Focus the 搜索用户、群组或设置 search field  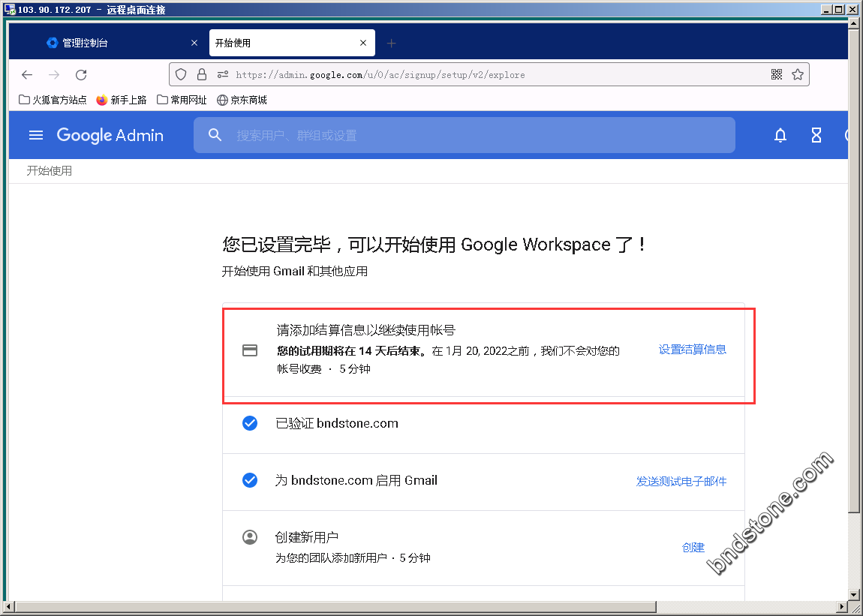465,135
